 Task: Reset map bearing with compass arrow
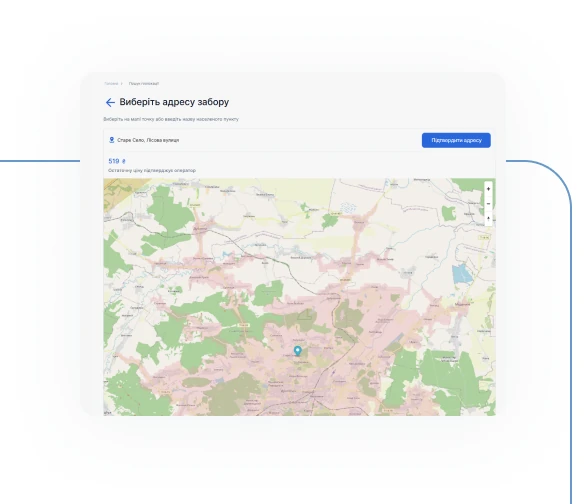click(x=488, y=219)
